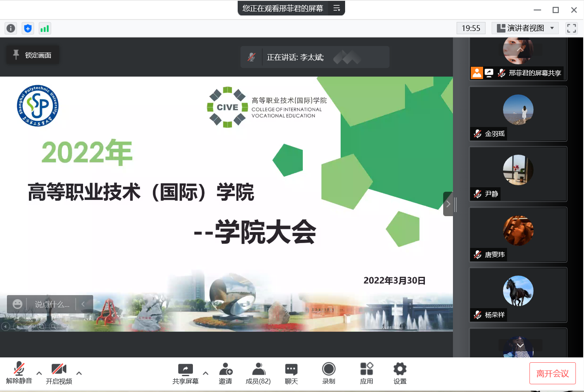The width and height of the screenshot is (584, 392).
Task: Select 杨荣祥 participant tile
Action: coord(518,295)
